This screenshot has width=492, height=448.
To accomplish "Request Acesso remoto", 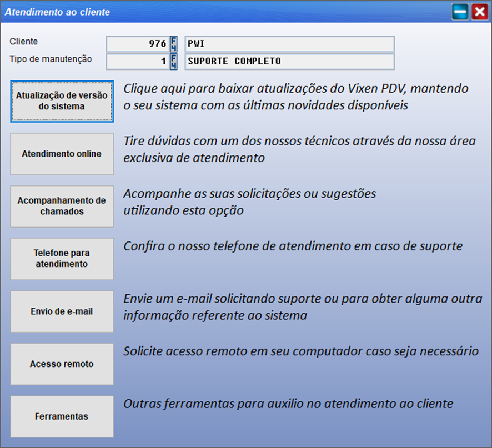I will (62, 364).
